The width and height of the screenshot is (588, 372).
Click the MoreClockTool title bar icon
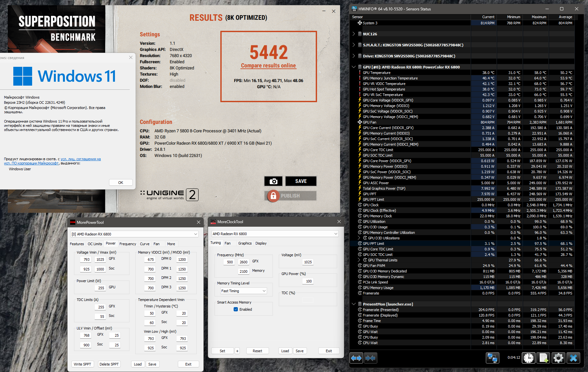(213, 222)
